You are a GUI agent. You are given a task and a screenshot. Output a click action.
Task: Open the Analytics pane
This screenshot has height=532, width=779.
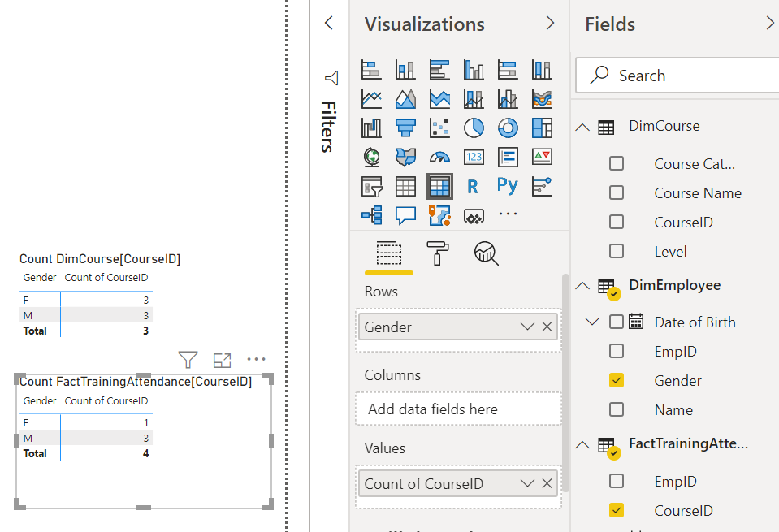click(485, 254)
